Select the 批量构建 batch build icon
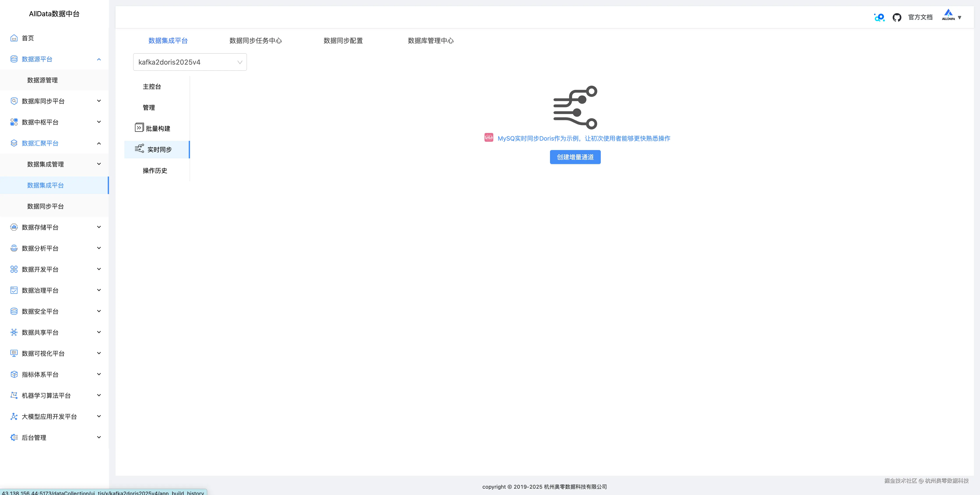980x495 pixels. [x=139, y=127]
